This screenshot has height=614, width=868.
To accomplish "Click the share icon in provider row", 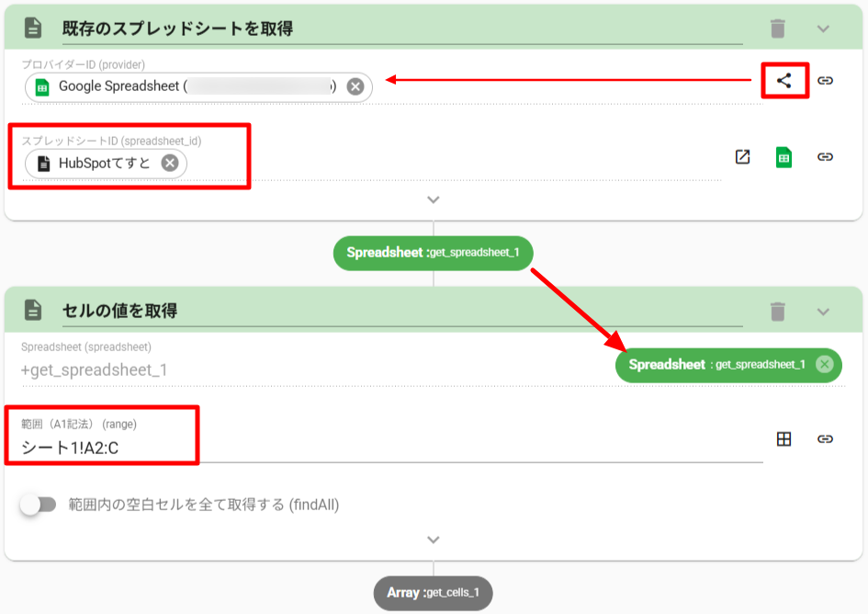I will pyautogui.click(x=783, y=81).
